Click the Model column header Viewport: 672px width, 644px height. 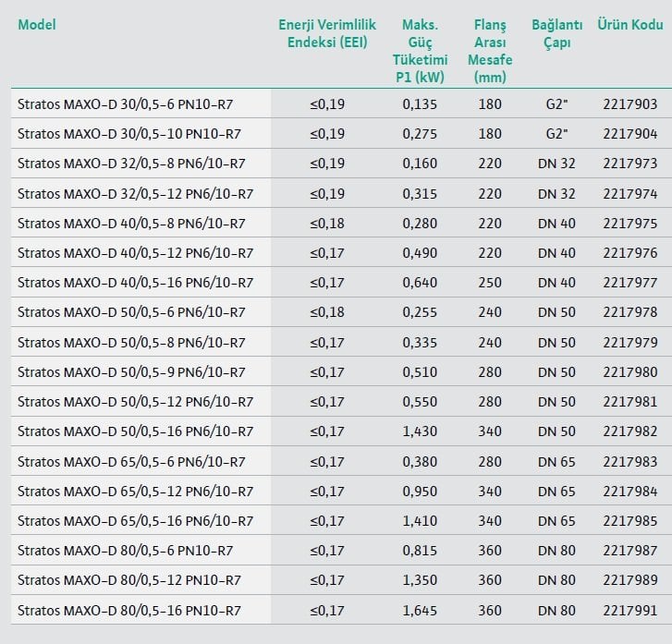click(x=37, y=24)
